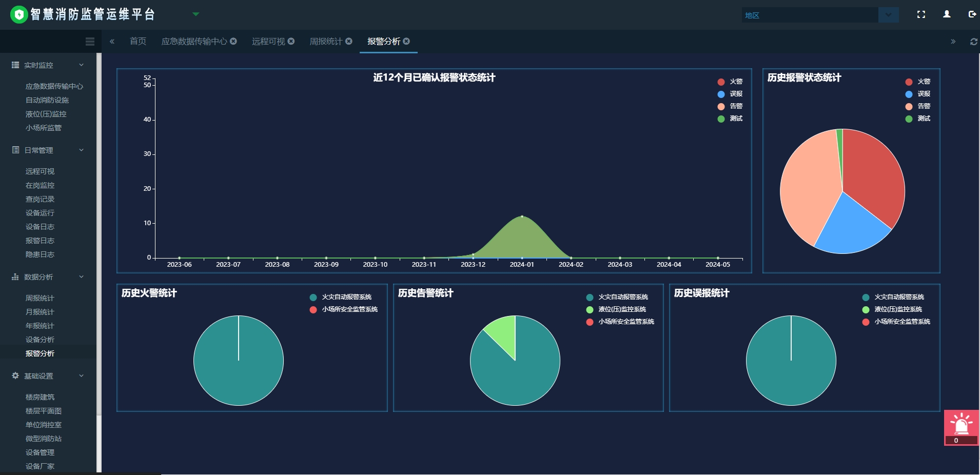The width and height of the screenshot is (980, 475).
Task: Click the 数据分析 chart icon
Action: 15,277
